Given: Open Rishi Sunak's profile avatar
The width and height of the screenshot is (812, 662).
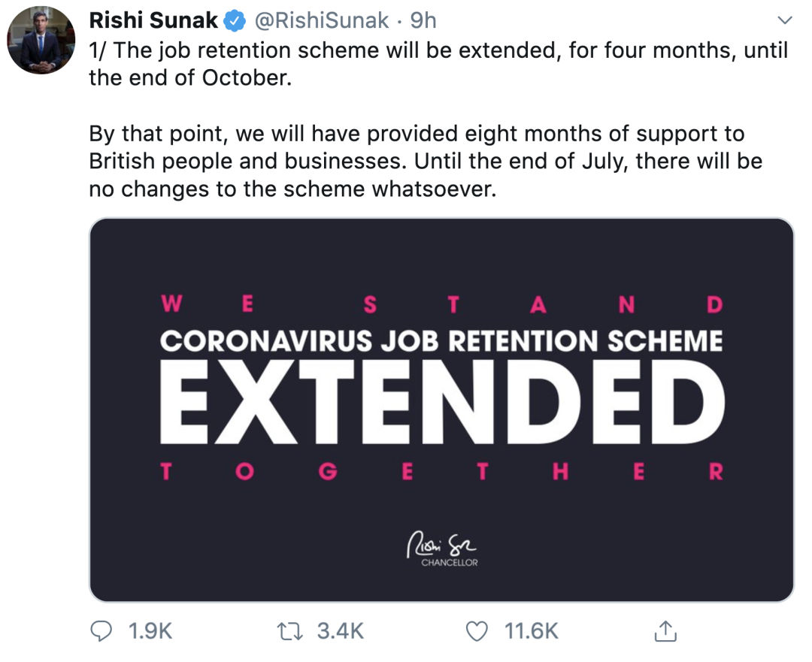Looking at the screenshot, I should (x=41, y=41).
